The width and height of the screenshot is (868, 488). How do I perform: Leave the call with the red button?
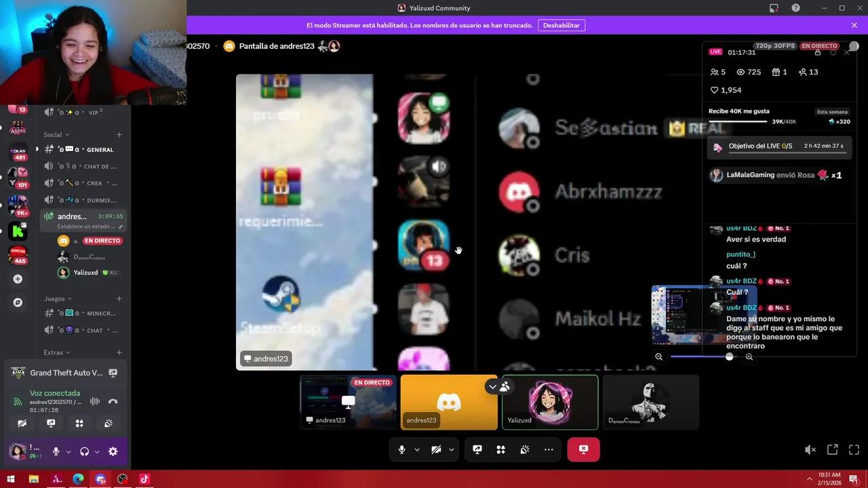pyautogui.click(x=583, y=449)
